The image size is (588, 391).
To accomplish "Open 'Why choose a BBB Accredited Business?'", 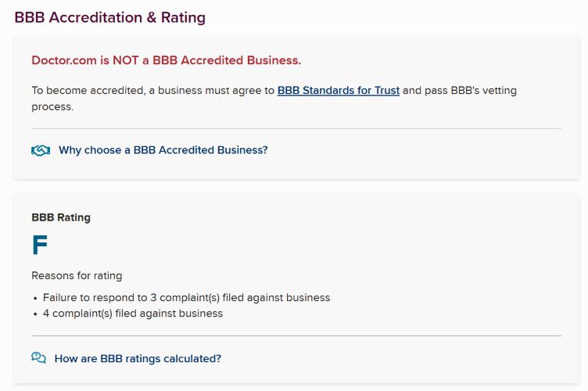I will pos(163,150).
